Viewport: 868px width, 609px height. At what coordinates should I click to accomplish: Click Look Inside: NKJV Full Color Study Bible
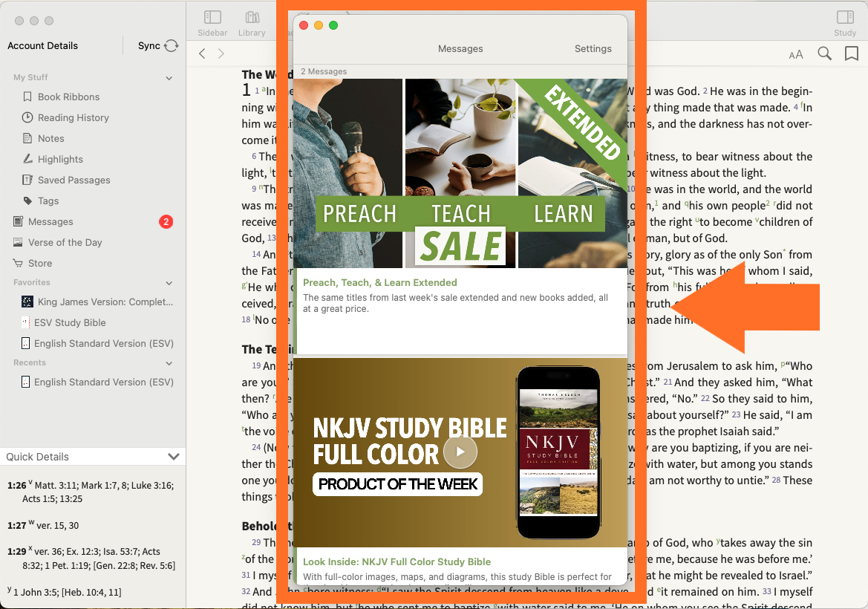(397, 561)
